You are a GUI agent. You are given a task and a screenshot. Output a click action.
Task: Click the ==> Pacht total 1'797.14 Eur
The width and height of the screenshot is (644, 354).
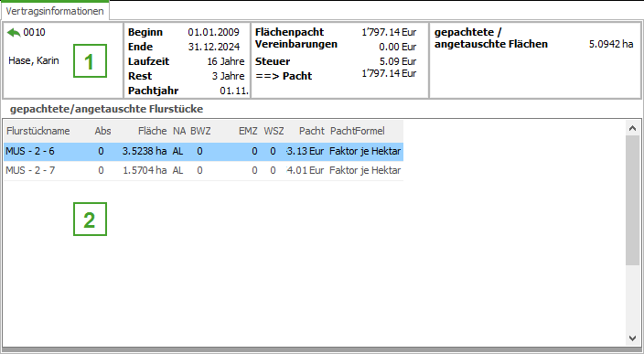point(389,73)
